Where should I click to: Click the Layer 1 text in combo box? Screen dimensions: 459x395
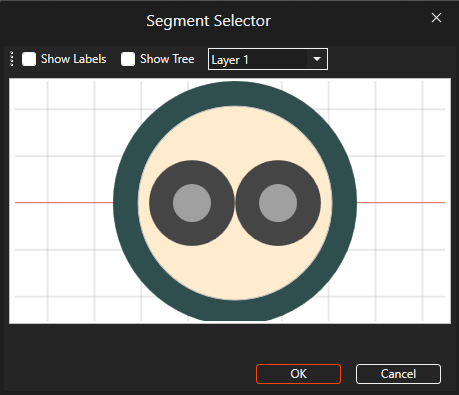click(x=230, y=60)
